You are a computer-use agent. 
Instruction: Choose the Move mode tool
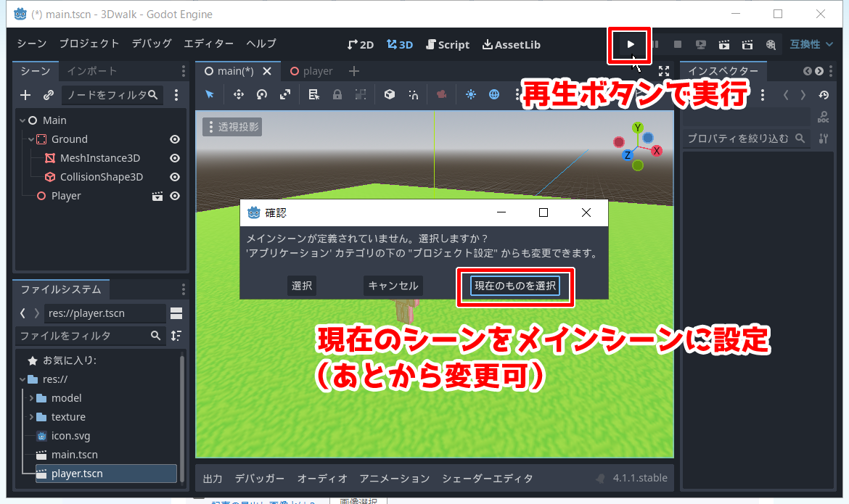pos(238,95)
